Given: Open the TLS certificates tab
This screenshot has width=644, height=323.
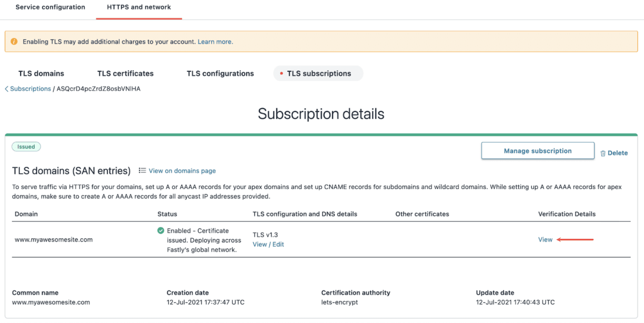Looking at the screenshot, I should point(125,73).
